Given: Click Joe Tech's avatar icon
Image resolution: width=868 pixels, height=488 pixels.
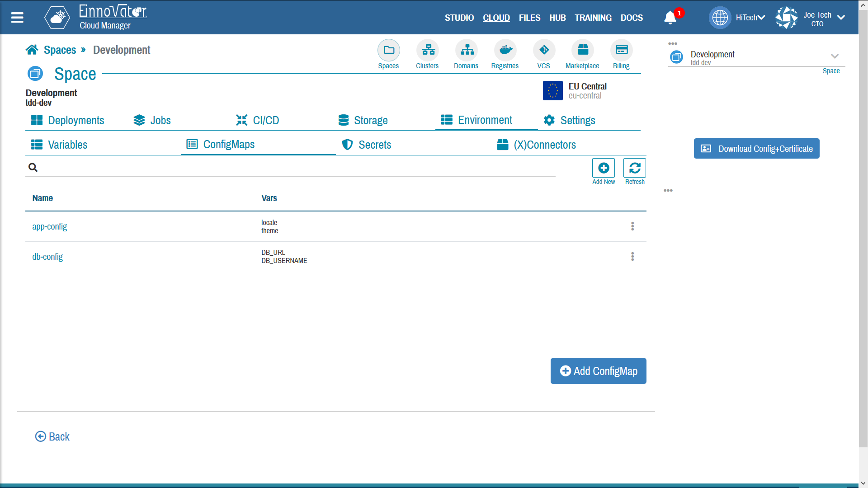Looking at the screenshot, I should tap(787, 18).
